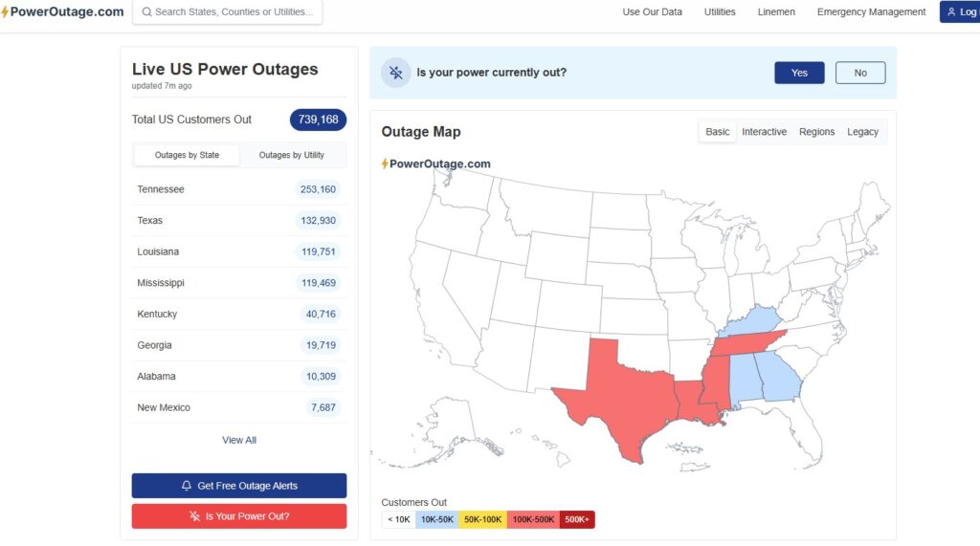Answer Yes to power currently out

[799, 73]
